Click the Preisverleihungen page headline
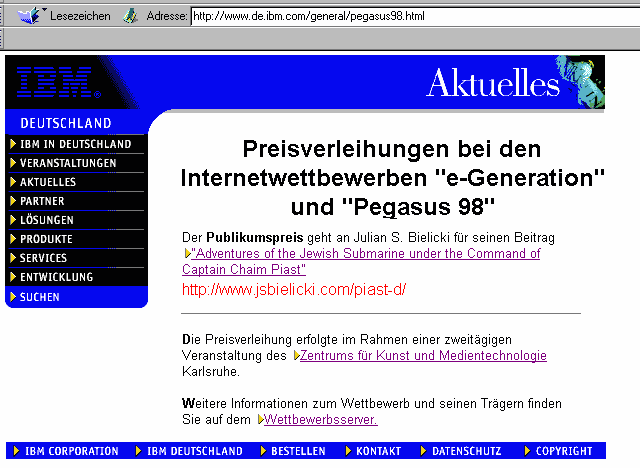640x468 pixels. tap(392, 178)
